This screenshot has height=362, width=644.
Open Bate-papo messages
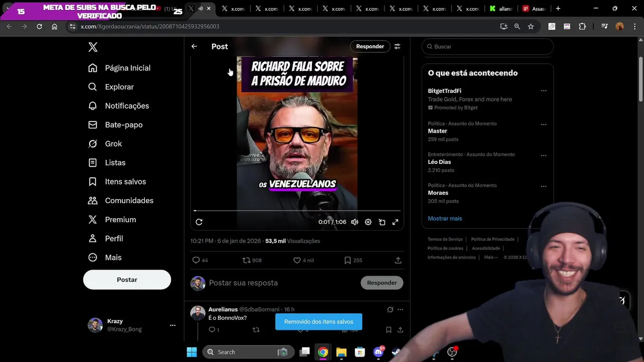click(115, 125)
